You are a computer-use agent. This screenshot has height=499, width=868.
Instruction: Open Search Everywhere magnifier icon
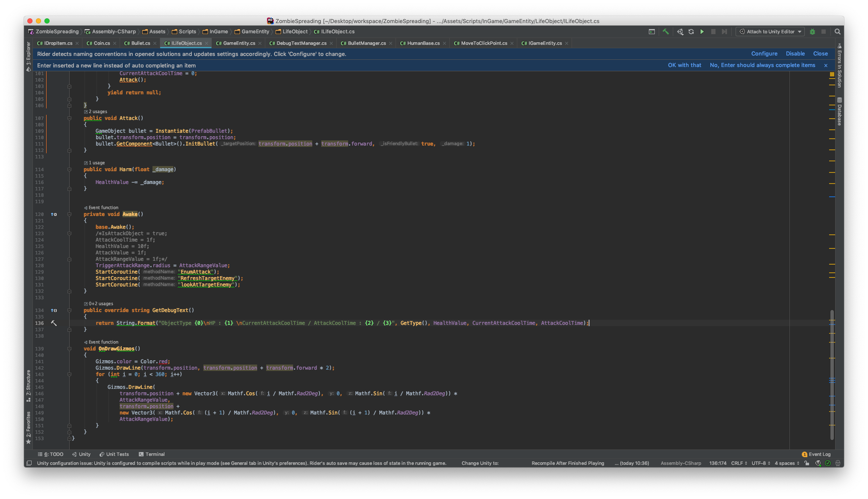(838, 32)
